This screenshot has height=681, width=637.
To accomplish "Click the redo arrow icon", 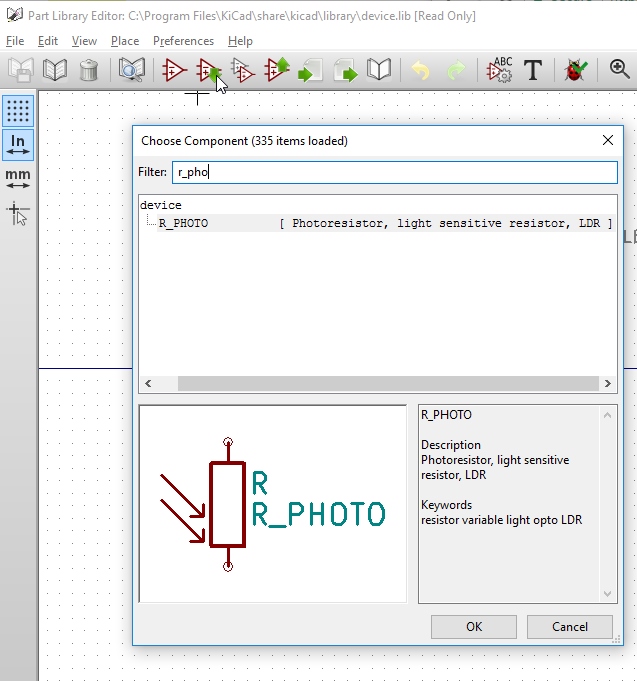I will [x=455, y=70].
